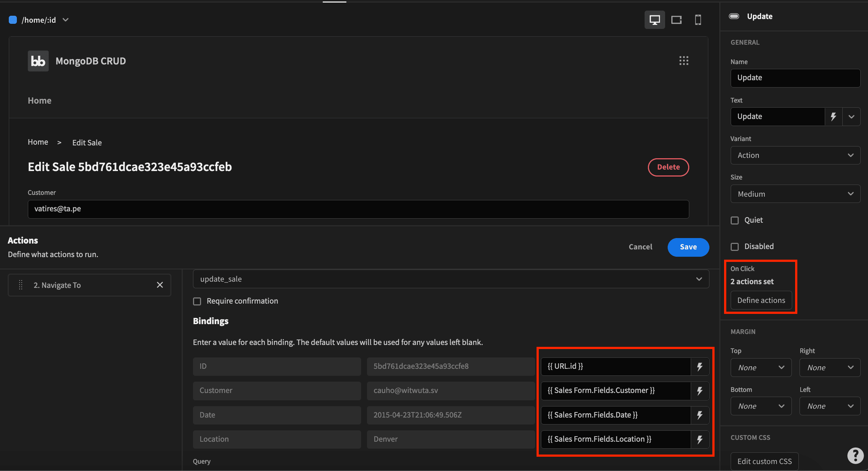This screenshot has width=868, height=471.
Task: Click the Cancel button
Action: tap(641, 247)
